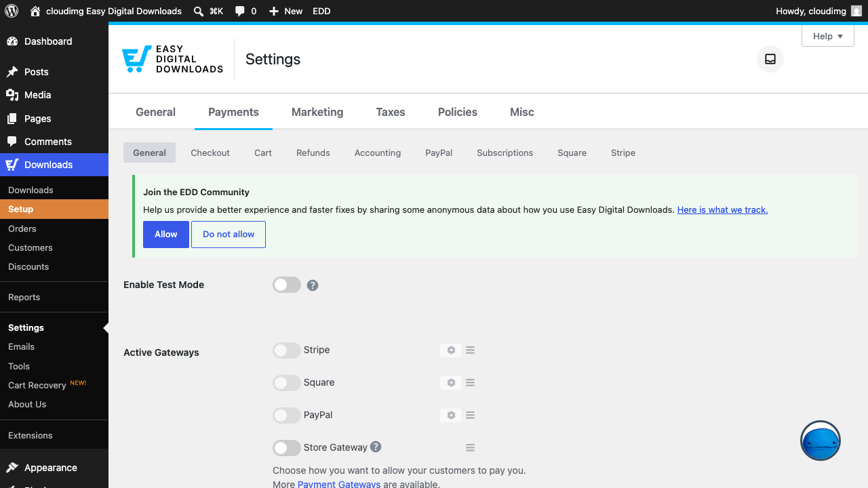This screenshot has height=488, width=868.
Task: Open PayPal gateway settings gear
Action: pyautogui.click(x=451, y=415)
